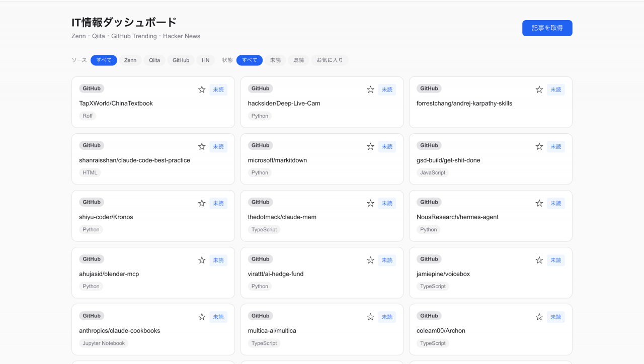Open jamiepine/voicebox repository link

coord(443,274)
